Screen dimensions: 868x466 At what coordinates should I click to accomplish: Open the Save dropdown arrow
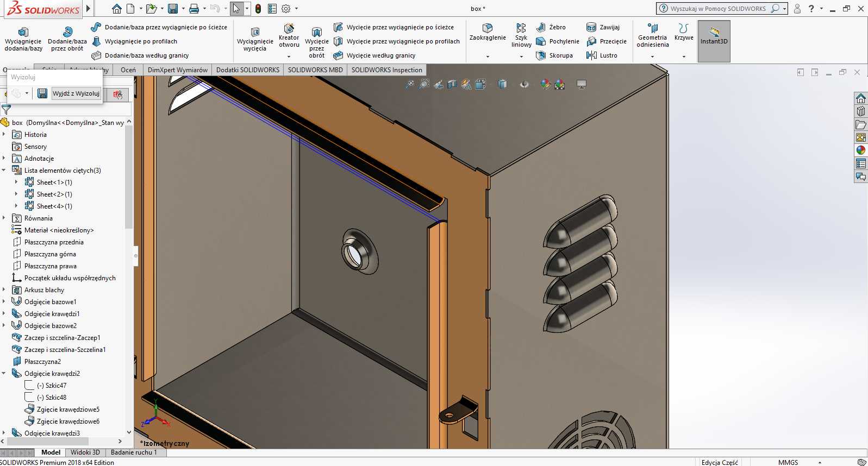coord(183,9)
